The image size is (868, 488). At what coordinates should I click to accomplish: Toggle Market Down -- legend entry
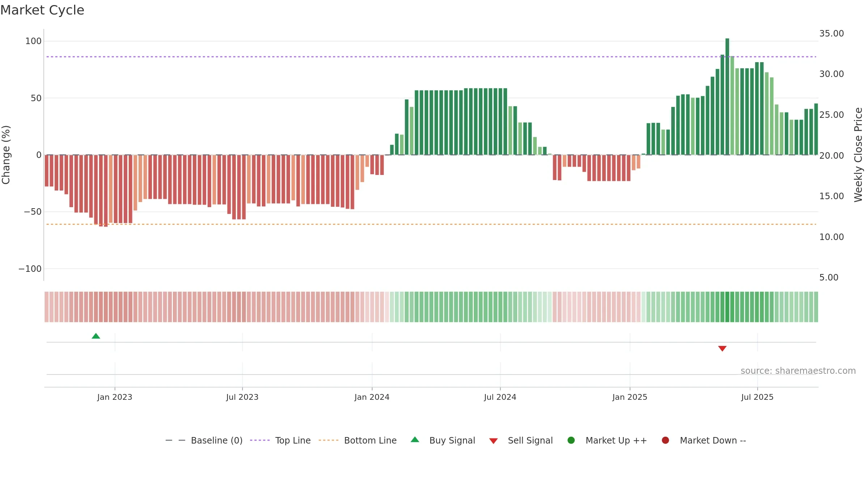(704, 440)
